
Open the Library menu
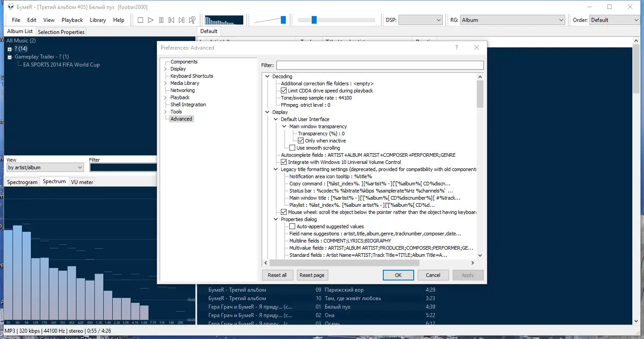tap(98, 20)
